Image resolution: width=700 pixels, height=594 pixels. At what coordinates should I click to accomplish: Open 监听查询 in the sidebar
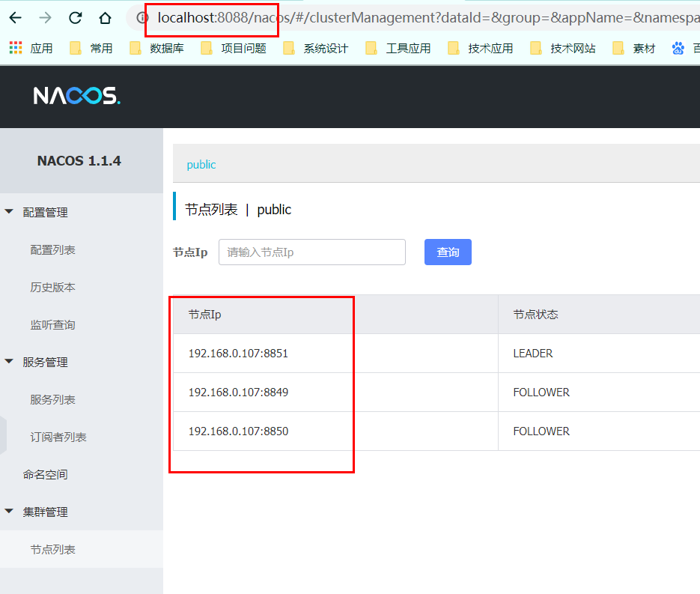tap(52, 324)
